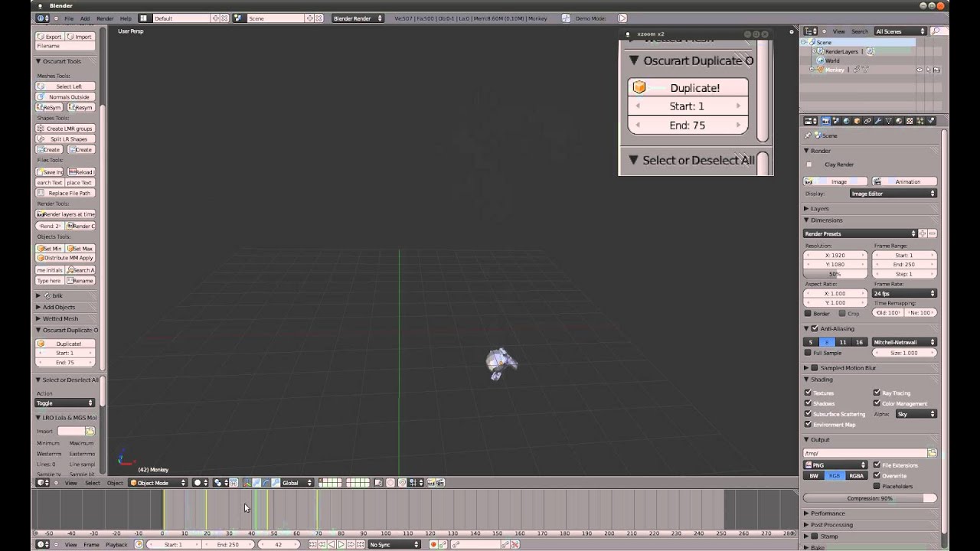Open the World properties tab icon
This screenshot has height=551, width=980.
846,121
